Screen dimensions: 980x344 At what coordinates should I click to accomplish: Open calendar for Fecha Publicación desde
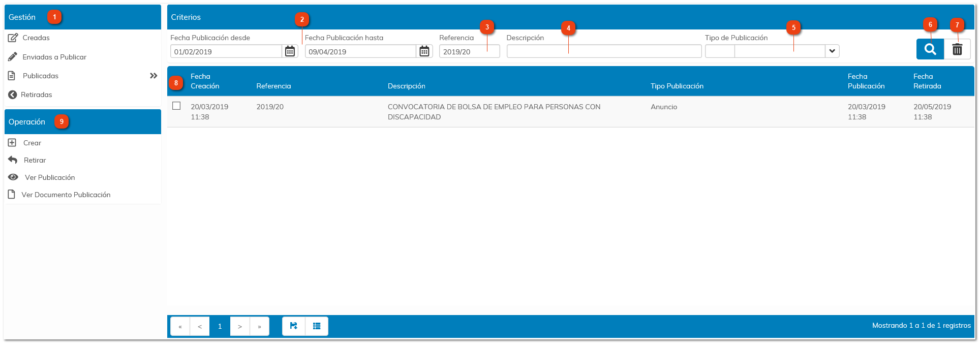coord(290,51)
